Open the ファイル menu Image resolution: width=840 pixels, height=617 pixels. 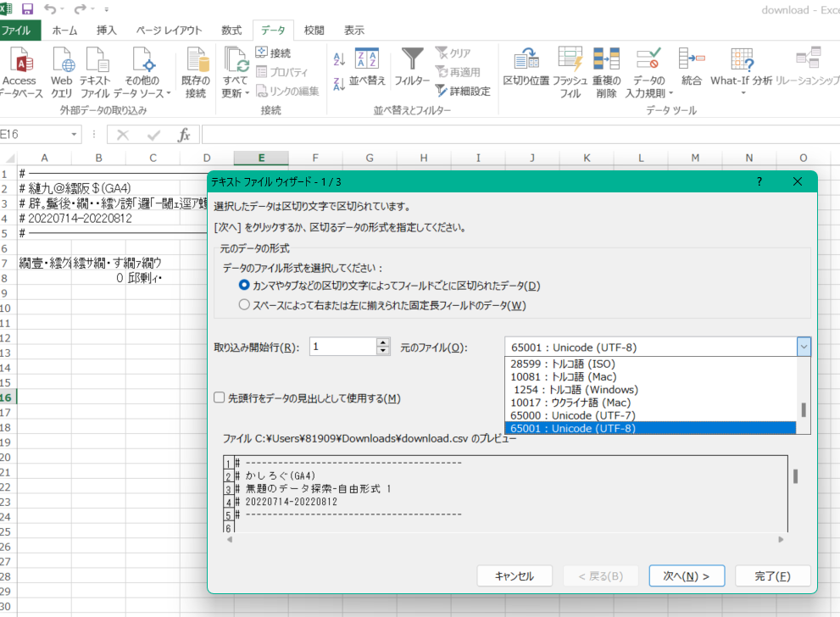(x=20, y=29)
